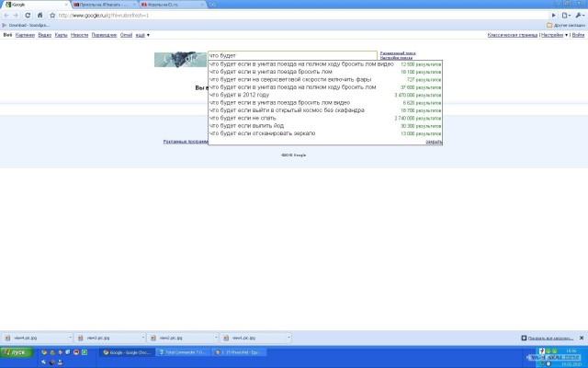Select suggestion 'что будет если не спать'
The width and height of the screenshot is (588, 368).
pyautogui.click(x=325, y=118)
